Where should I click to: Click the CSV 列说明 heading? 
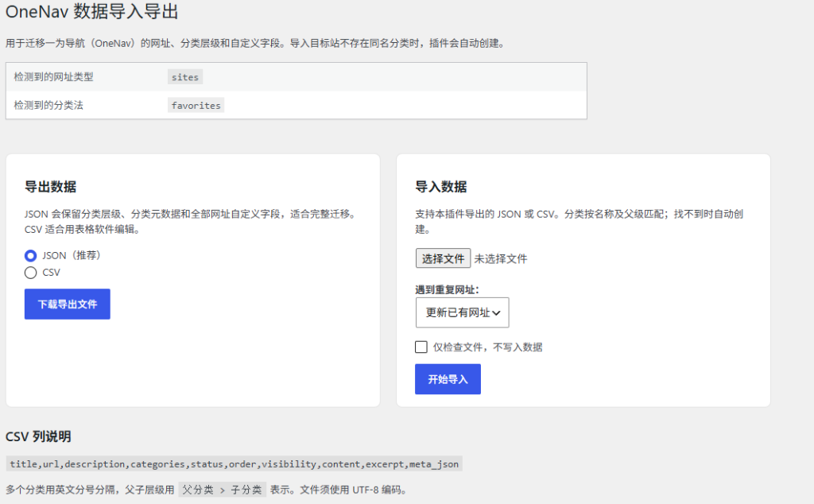(x=38, y=436)
